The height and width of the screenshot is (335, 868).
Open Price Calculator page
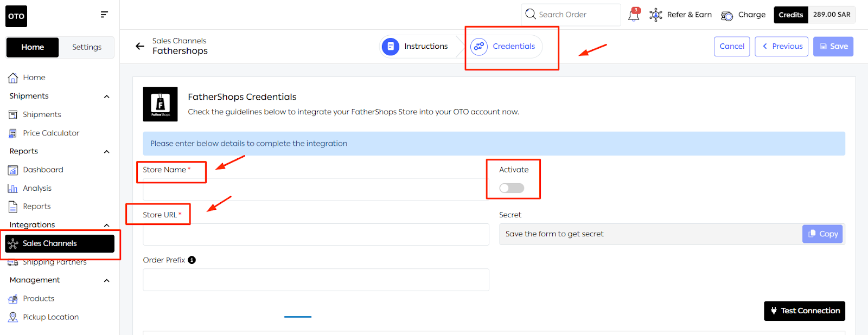click(x=51, y=133)
